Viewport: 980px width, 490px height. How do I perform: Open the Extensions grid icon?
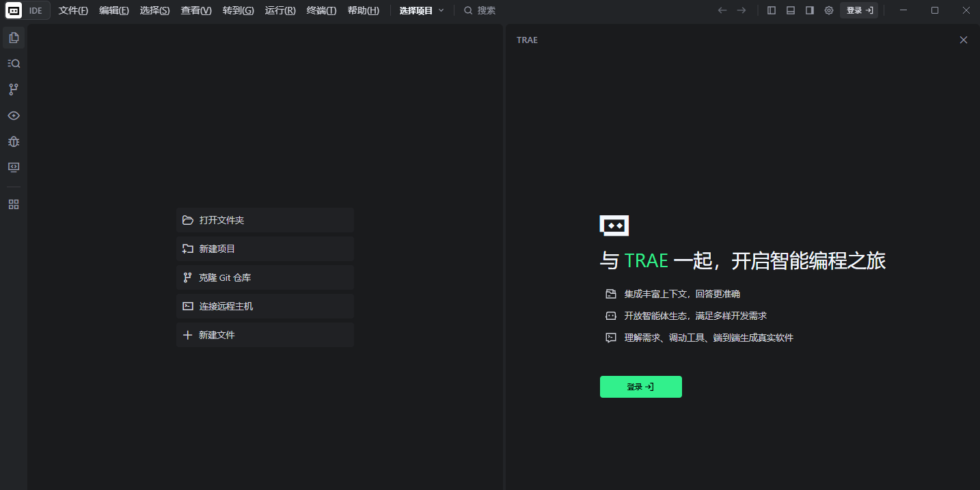14,204
